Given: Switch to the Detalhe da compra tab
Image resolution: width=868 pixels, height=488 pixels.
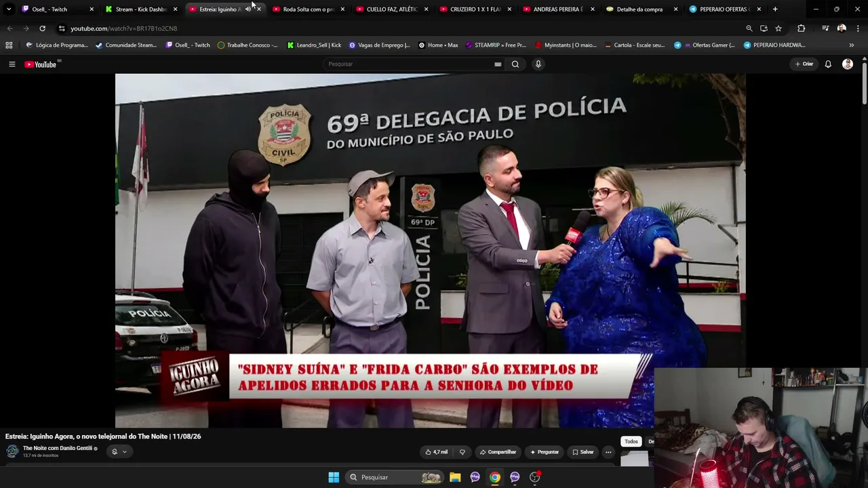Looking at the screenshot, I should coord(643,9).
